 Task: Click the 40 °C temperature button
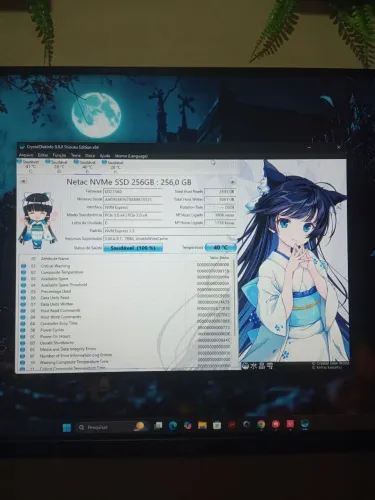(220, 248)
